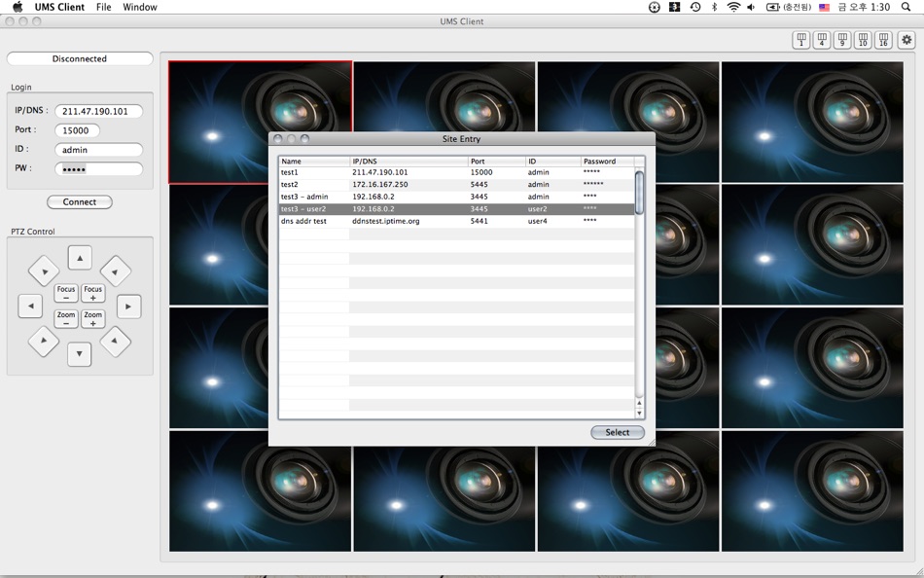Click the Site Entry list scrollbar thumb
The image size is (924, 578).
point(639,193)
